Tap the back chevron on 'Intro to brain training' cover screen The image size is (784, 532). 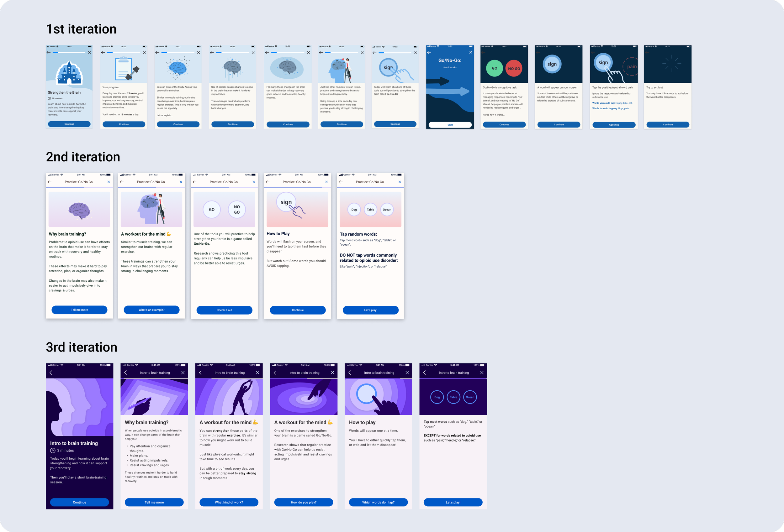click(x=51, y=373)
